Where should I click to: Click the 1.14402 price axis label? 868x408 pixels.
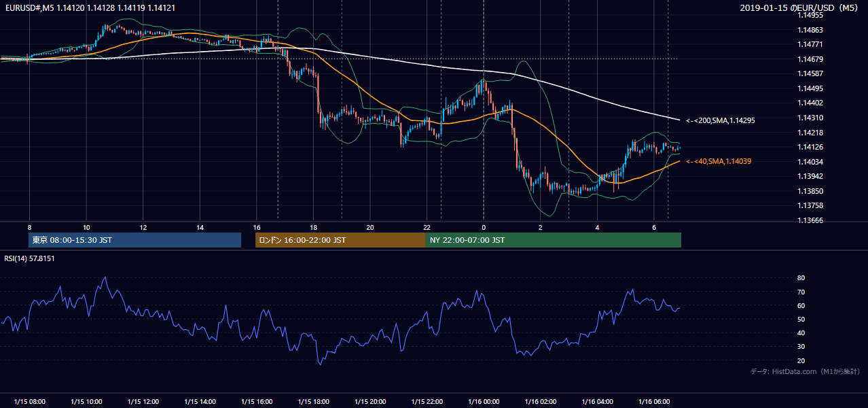pos(810,103)
